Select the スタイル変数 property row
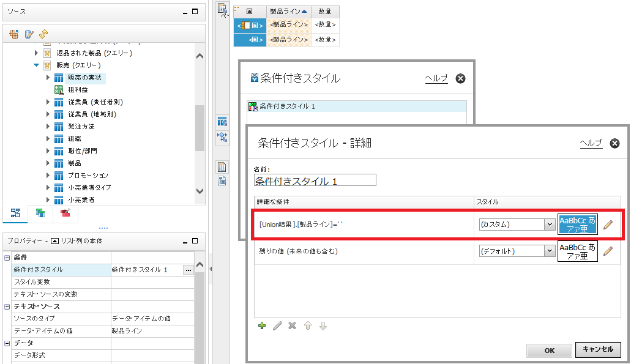This screenshot has width=631, height=364. 103,282
